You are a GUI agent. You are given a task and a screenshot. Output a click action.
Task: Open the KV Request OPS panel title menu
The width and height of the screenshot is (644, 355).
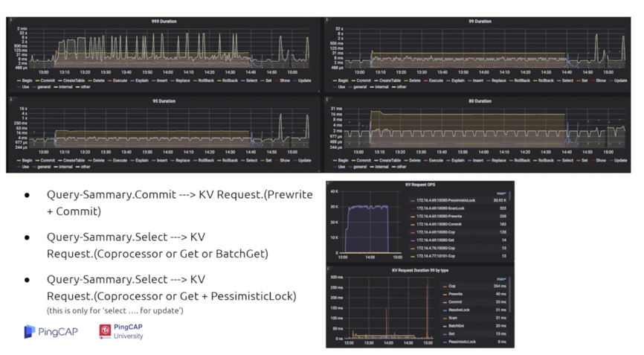click(x=419, y=185)
